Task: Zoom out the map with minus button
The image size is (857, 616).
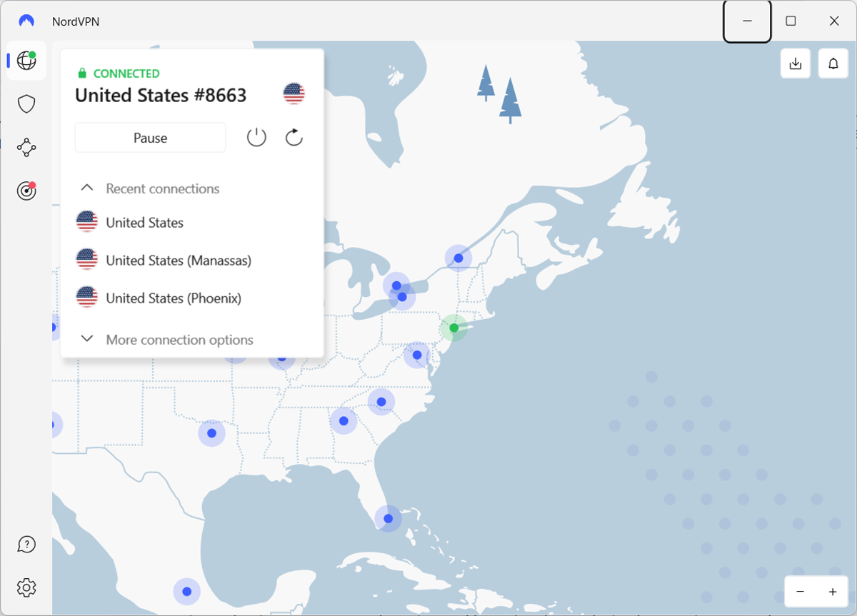Action: (801, 592)
